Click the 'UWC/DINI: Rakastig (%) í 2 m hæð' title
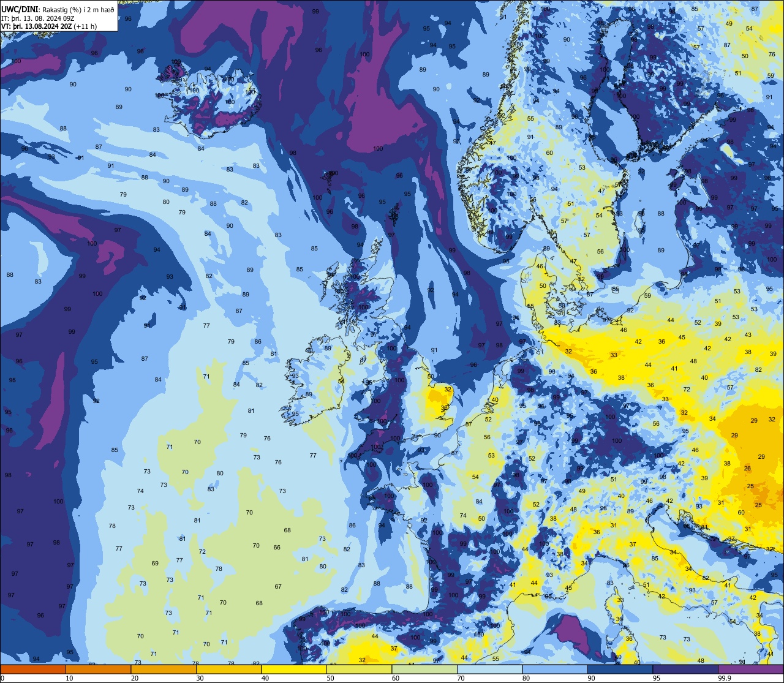Viewport: 784px width, 683px height. (x=58, y=10)
